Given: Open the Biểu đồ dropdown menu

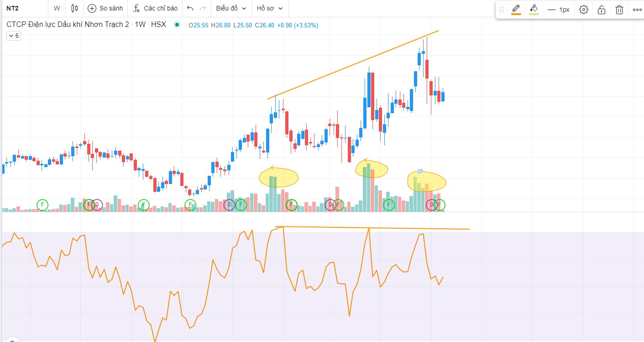Looking at the screenshot, I should tap(231, 8).
